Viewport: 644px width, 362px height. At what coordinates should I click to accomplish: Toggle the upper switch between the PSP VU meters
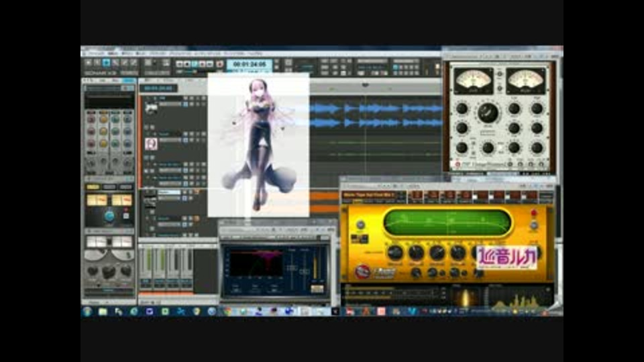pos(499,74)
